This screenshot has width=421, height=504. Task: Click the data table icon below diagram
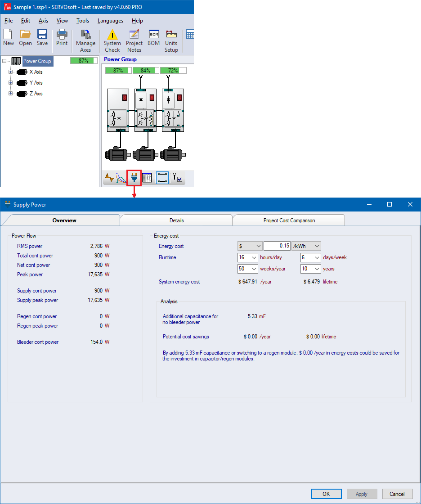(147, 178)
